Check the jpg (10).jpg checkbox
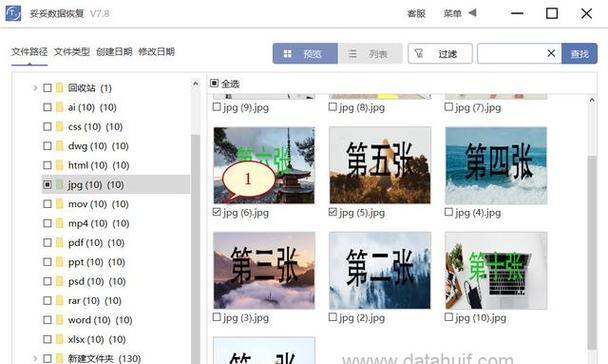This screenshot has height=364, width=608. pos(449,317)
